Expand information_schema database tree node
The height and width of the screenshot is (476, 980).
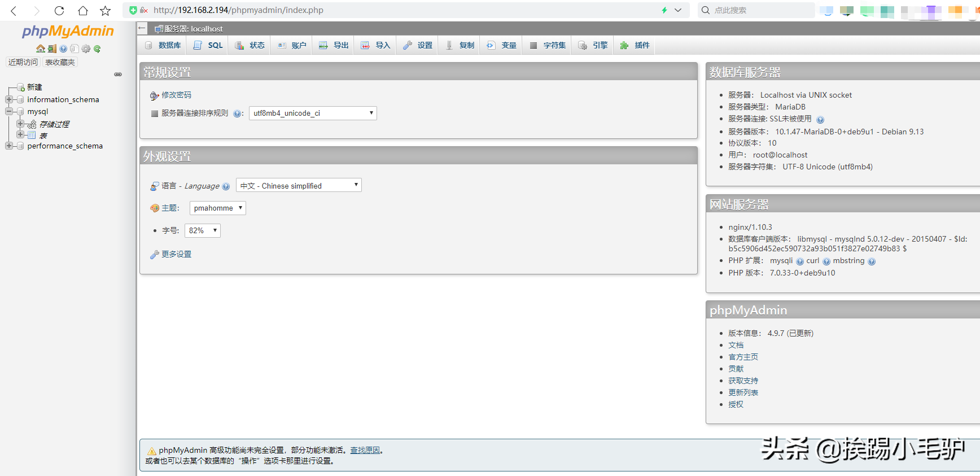tap(9, 99)
